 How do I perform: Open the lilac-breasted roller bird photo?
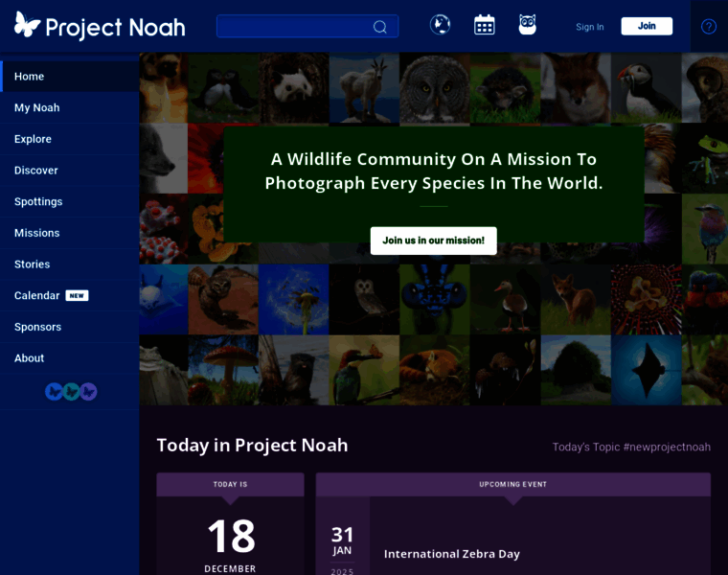click(705, 229)
